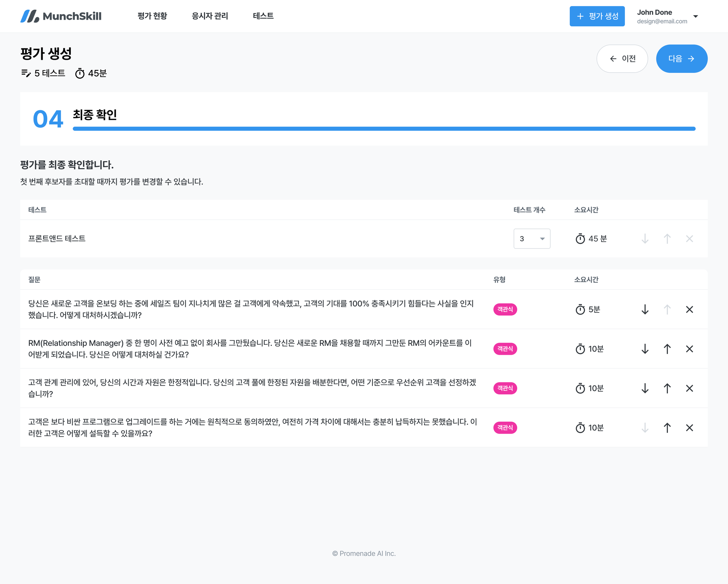728x584 pixels.
Task: Click the 평가 생성 plus button
Action: click(x=597, y=16)
